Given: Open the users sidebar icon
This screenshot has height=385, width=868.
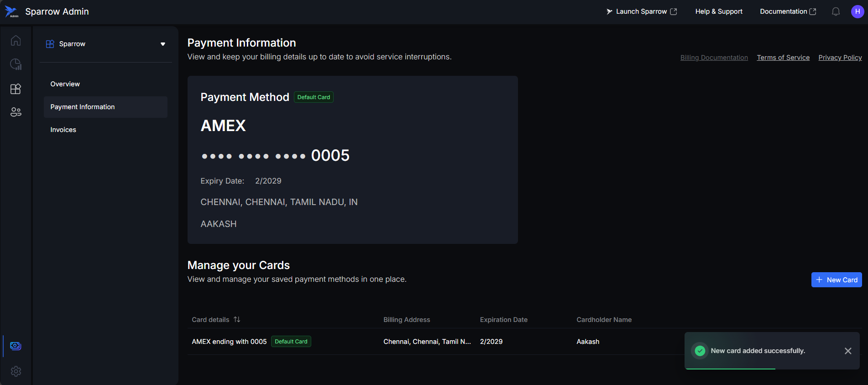Looking at the screenshot, I should tap(16, 112).
